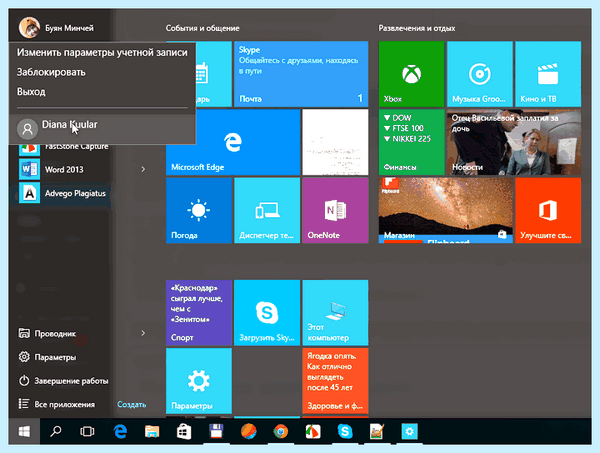Viewport: 600px width, 453px height.
Task: Click Завершение работы power option
Action: [x=64, y=381]
